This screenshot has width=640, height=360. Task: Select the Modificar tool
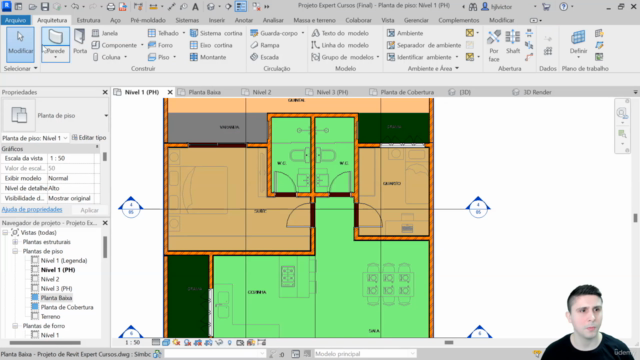(20, 44)
